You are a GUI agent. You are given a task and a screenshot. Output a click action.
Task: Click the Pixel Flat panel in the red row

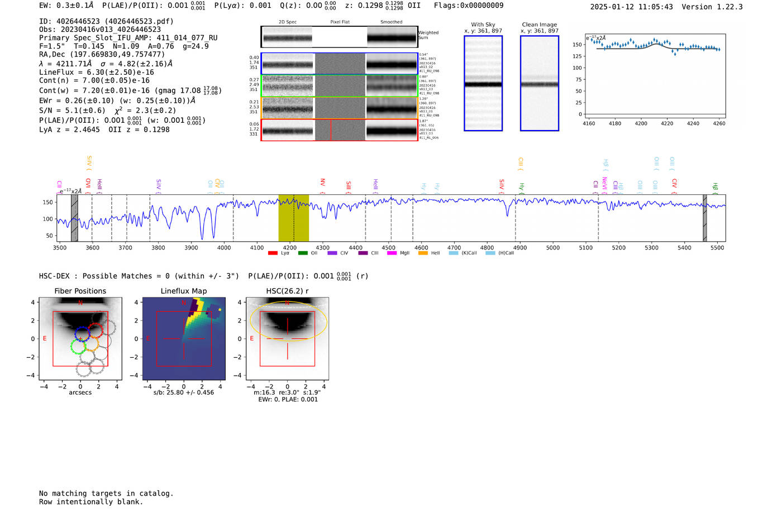tap(340, 130)
